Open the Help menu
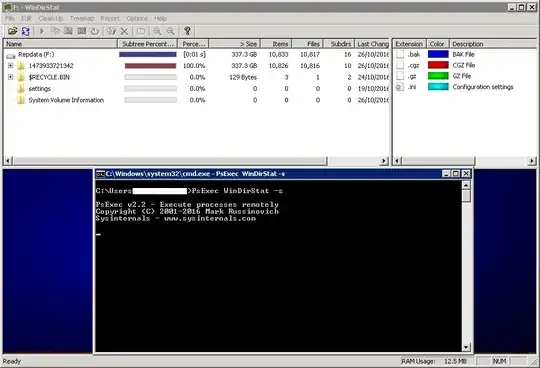The height and width of the screenshot is (368, 540). [x=160, y=18]
